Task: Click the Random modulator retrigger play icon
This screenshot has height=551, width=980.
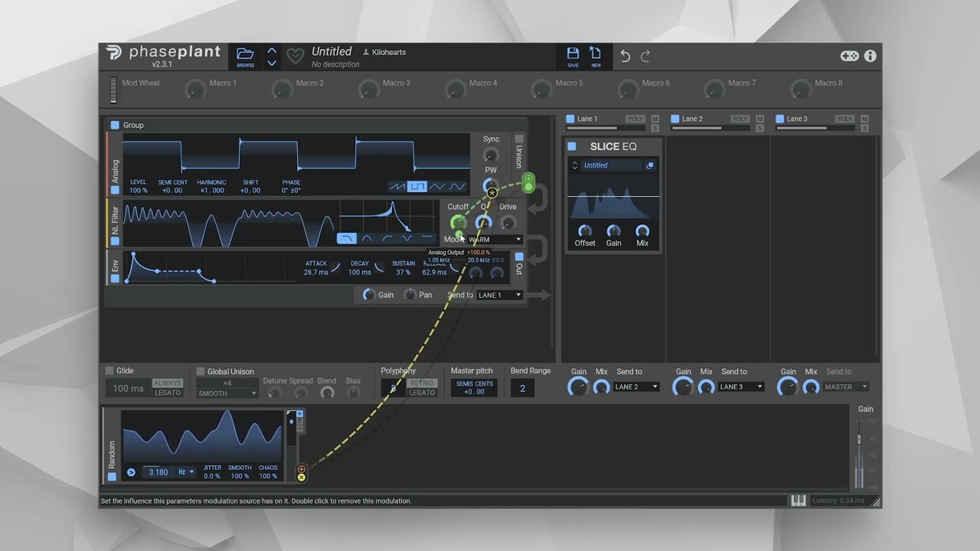Action: click(131, 472)
